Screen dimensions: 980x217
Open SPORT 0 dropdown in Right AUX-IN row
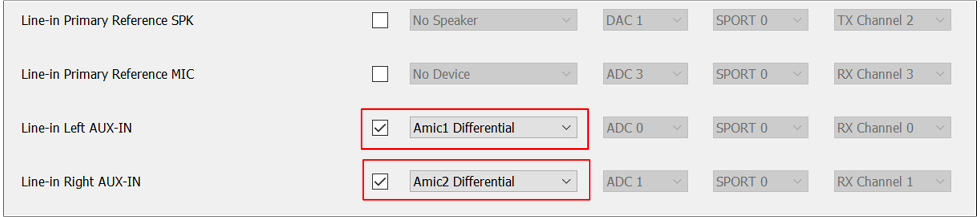(760, 181)
